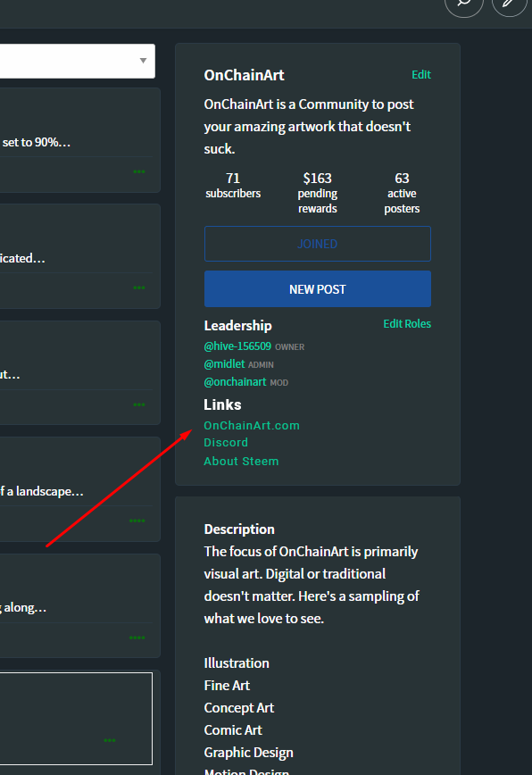
Task: Click 'Fine Art' in description list
Action: [227, 686]
